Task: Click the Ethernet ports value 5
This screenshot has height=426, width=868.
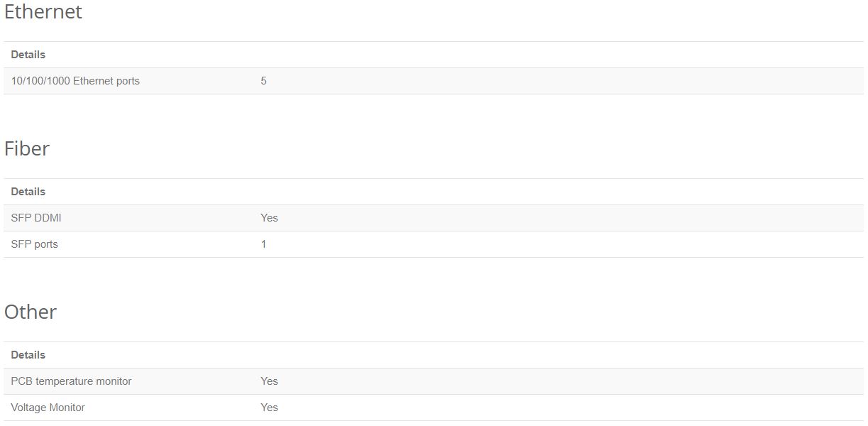Action: pos(263,81)
